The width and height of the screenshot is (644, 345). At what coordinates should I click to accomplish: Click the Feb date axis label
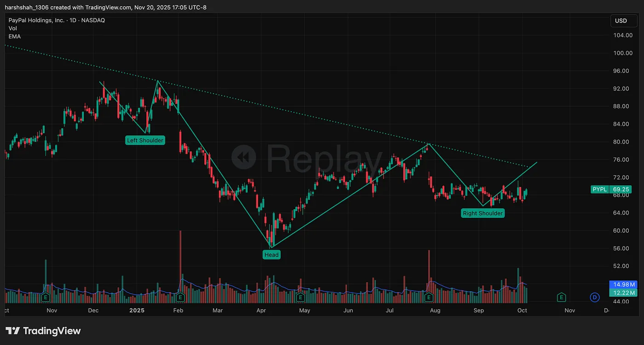point(178,311)
